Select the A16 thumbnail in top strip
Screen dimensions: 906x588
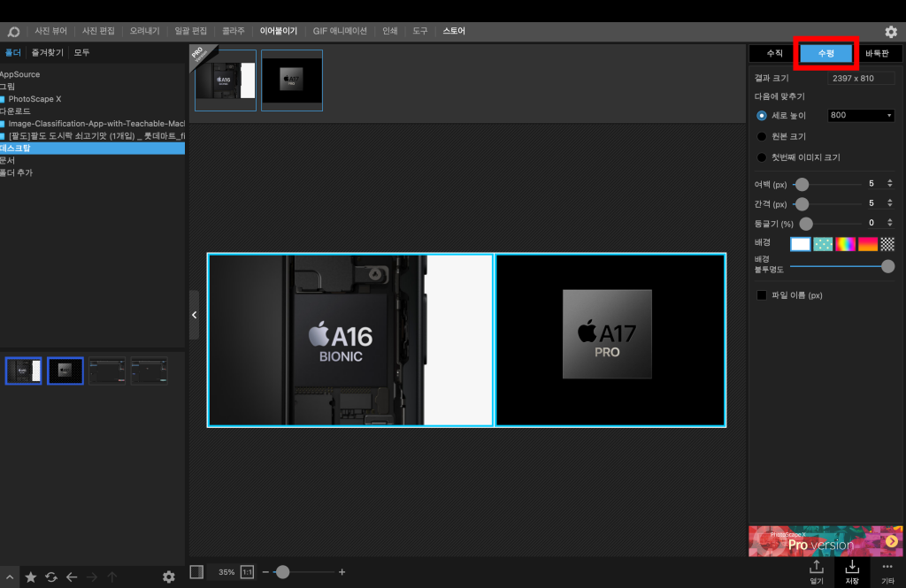pyautogui.click(x=226, y=80)
